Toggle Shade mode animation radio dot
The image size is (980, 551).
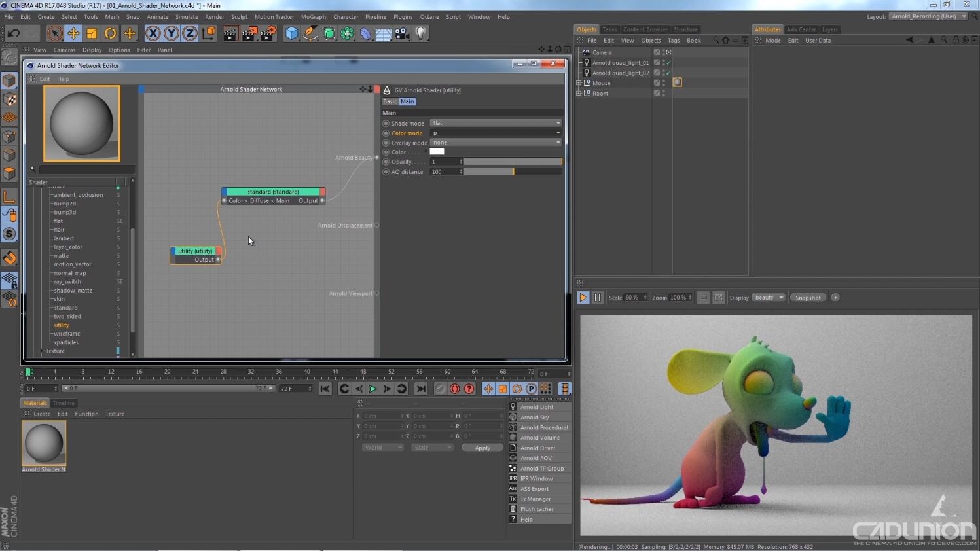[386, 123]
